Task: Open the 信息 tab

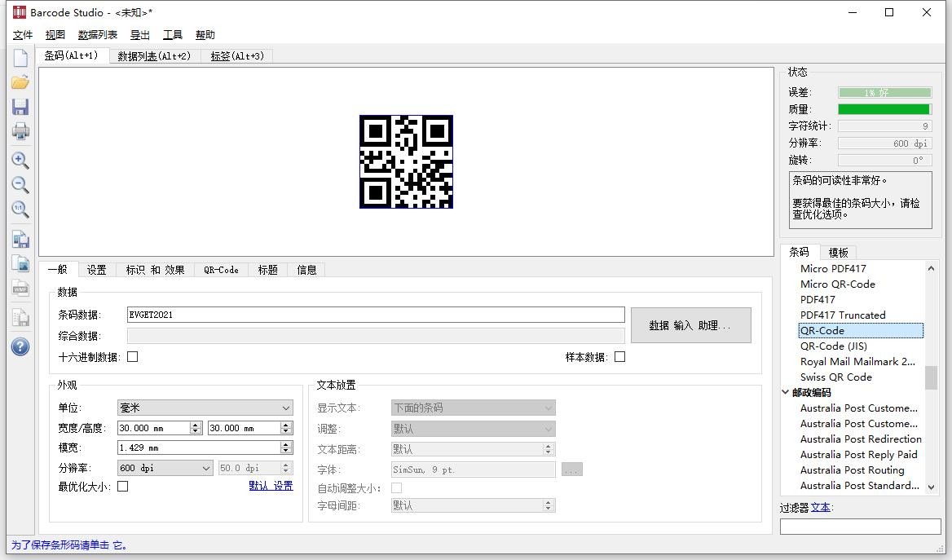Action: point(306,270)
